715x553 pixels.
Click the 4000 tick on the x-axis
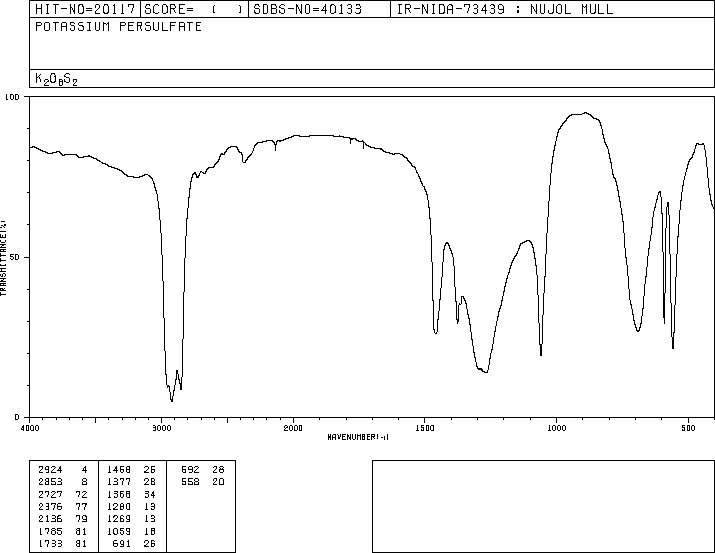[x=30, y=428]
